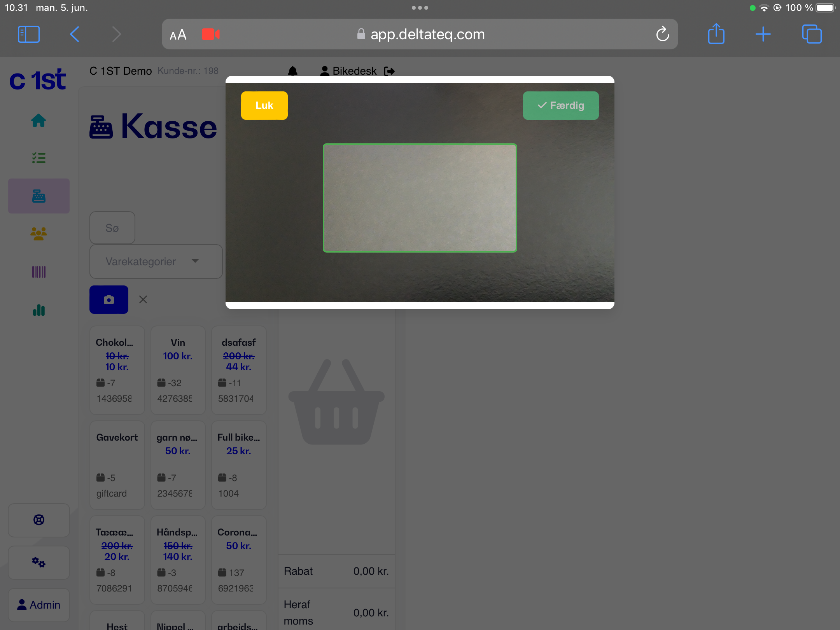Add the Vin product for 100 kr.
The image size is (840, 630).
pyautogui.click(x=178, y=370)
